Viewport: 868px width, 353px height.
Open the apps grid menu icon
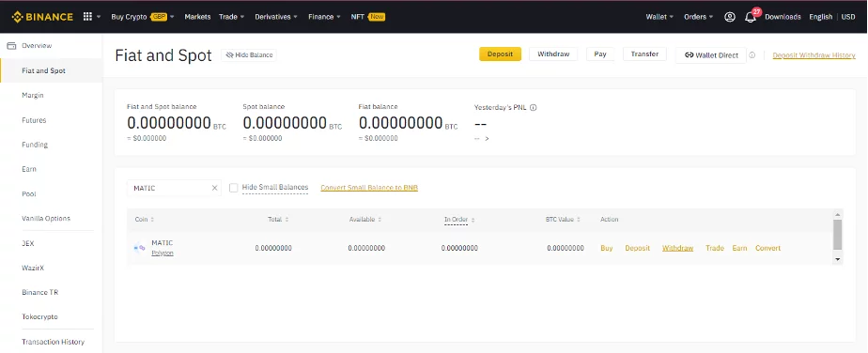pyautogui.click(x=87, y=17)
